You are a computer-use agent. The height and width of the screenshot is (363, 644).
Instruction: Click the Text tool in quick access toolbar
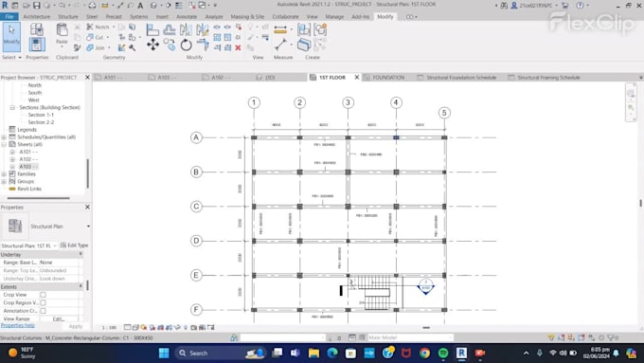(x=140, y=6)
